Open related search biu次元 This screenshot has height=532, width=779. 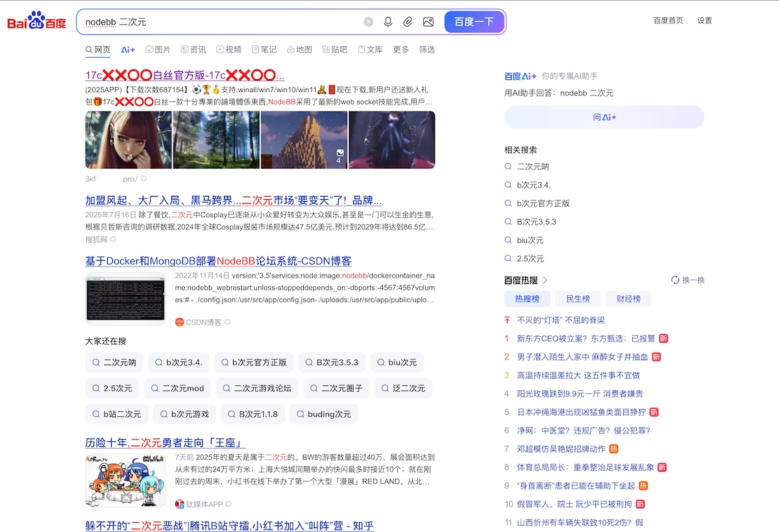pos(530,240)
